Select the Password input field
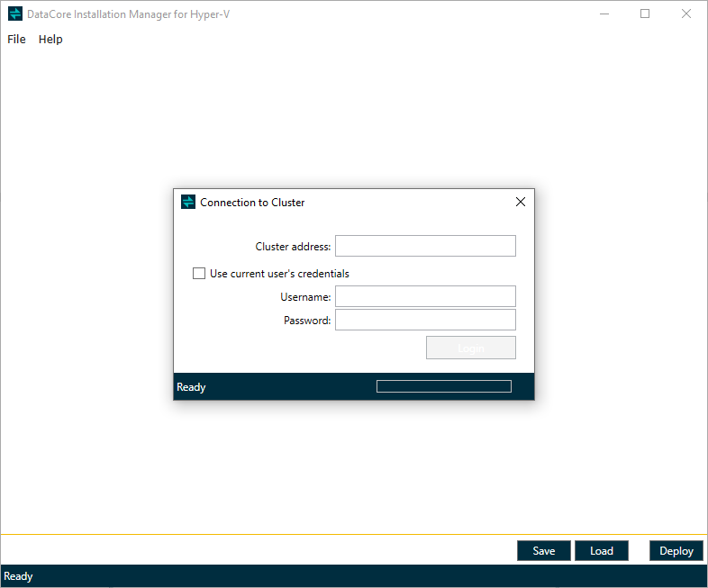Screen dimensions: 708x588 [x=425, y=320]
